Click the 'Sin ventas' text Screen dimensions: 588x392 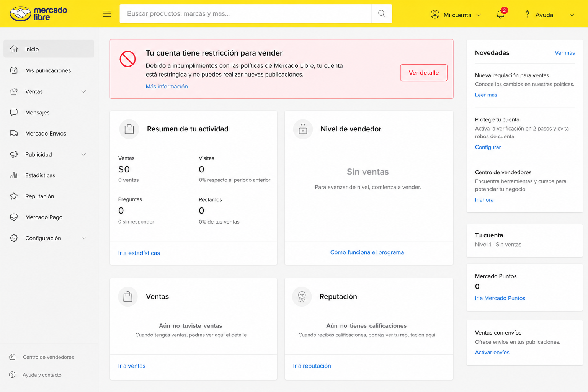368,172
